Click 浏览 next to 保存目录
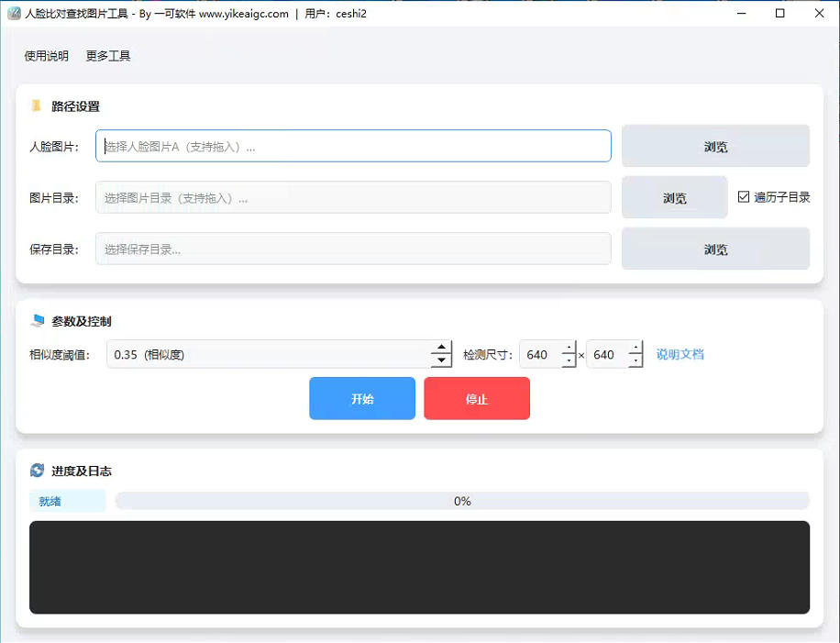 [x=715, y=248]
